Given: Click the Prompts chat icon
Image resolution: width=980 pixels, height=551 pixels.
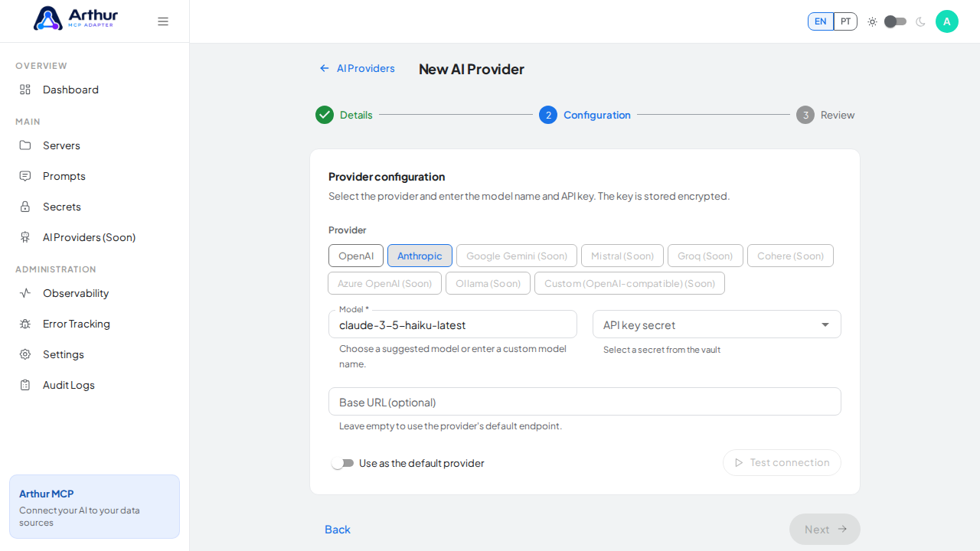Looking at the screenshot, I should [25, 176].
